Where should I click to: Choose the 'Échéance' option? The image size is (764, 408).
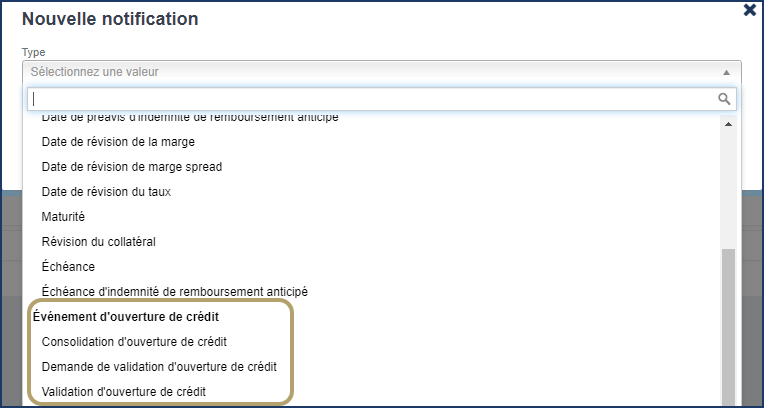pos(68,267)
